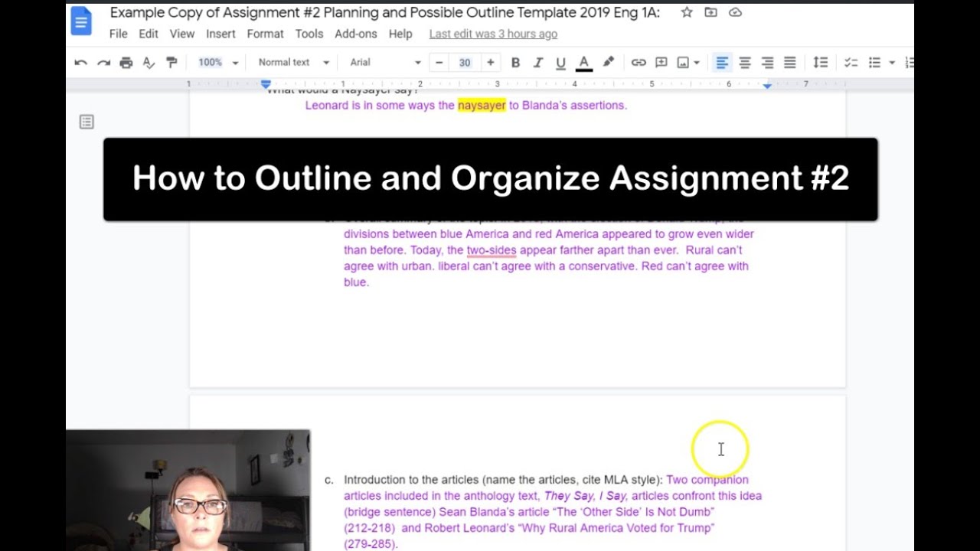Move document to a folder
Image resolution: width=980 pixels, height=551 pixels.
(711, 12)
